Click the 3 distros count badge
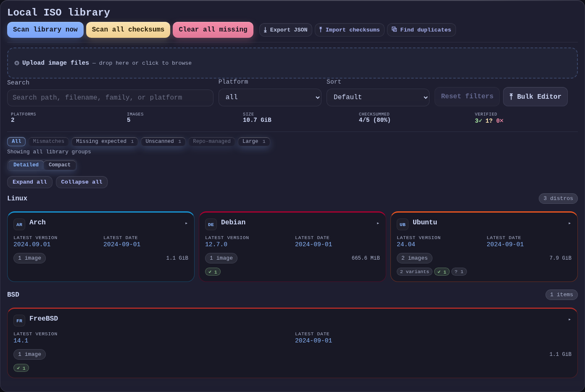The height and width of the screenshot is (392, 585). point(558,199)
